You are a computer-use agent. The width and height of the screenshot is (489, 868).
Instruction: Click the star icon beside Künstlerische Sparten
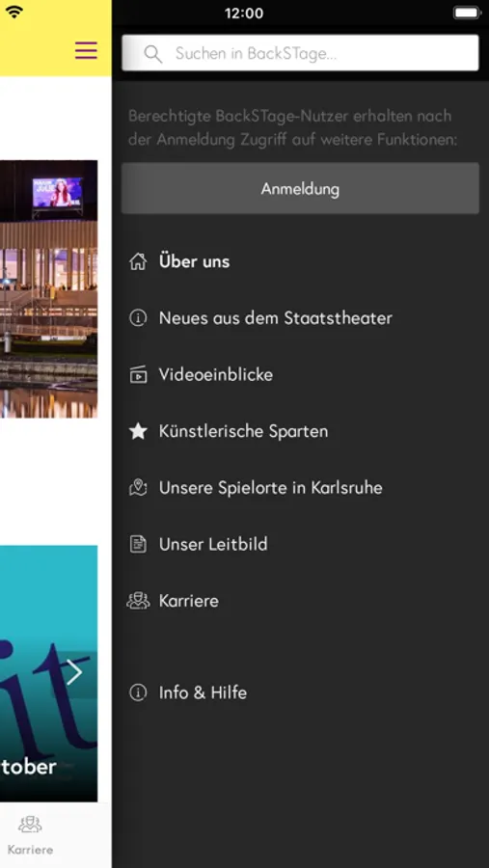pyautogui.click(x=138, y=431)
